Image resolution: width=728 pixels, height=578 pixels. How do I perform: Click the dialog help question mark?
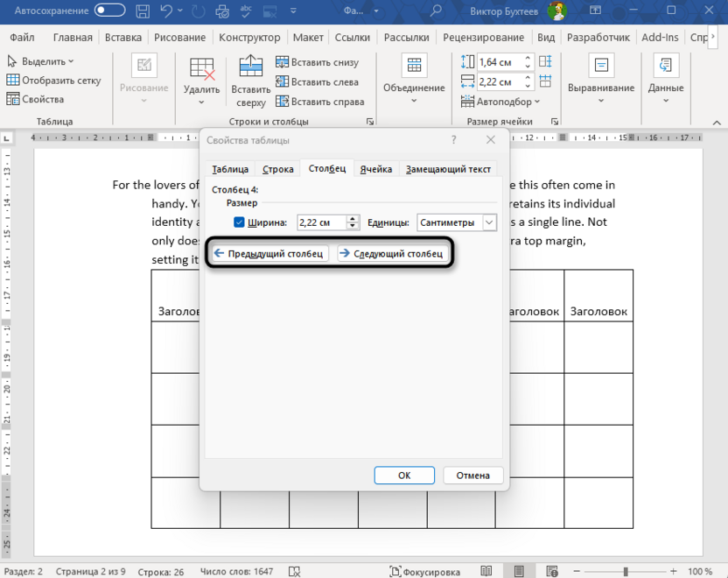(453, 140)
